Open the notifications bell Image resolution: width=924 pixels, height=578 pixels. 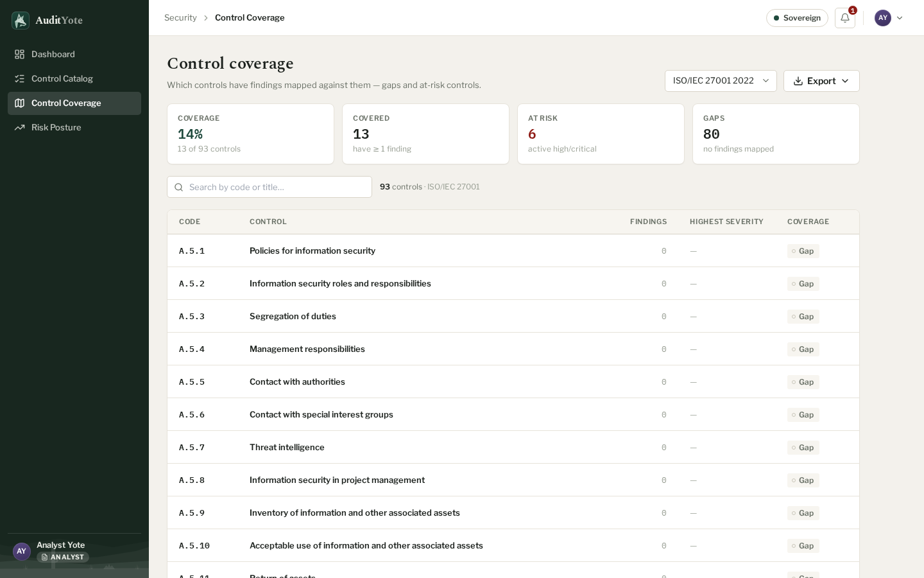click(x=845, y=18)
